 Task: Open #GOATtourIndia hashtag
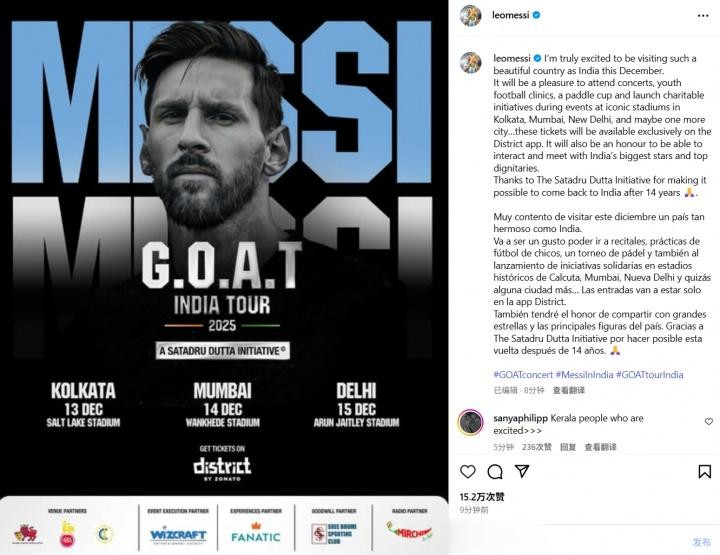click(650, 374)
